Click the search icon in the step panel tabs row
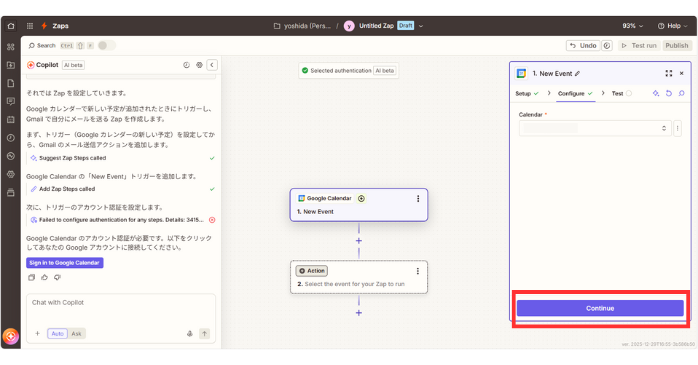 click(x=682, y=93)
